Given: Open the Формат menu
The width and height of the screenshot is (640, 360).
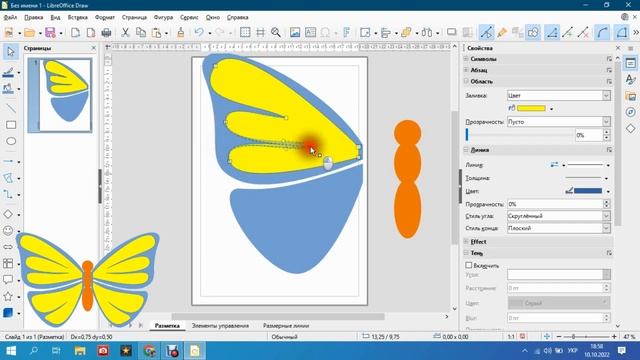Looking at the screenshot, I should point(104,18).
